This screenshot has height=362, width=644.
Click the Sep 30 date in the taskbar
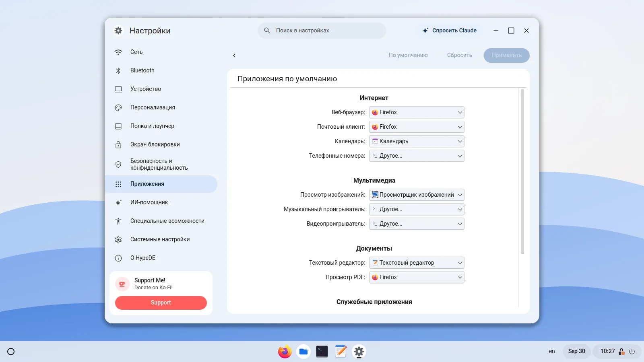coord(576,352)
